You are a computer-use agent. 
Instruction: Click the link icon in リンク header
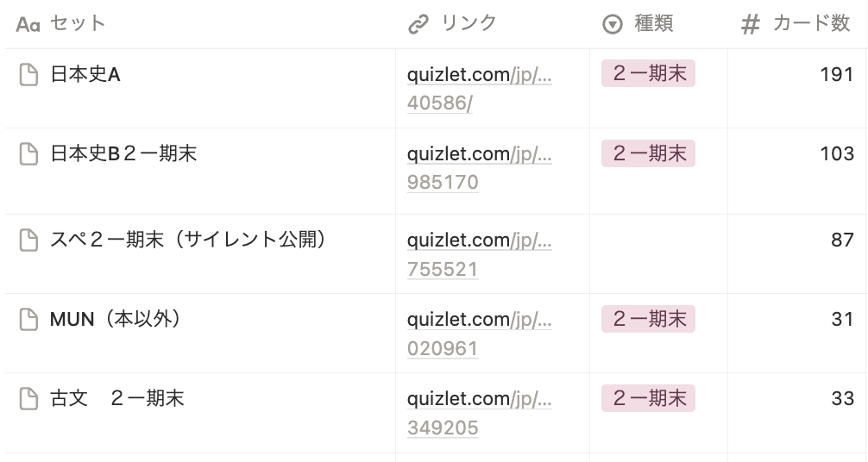pos(418,25)
